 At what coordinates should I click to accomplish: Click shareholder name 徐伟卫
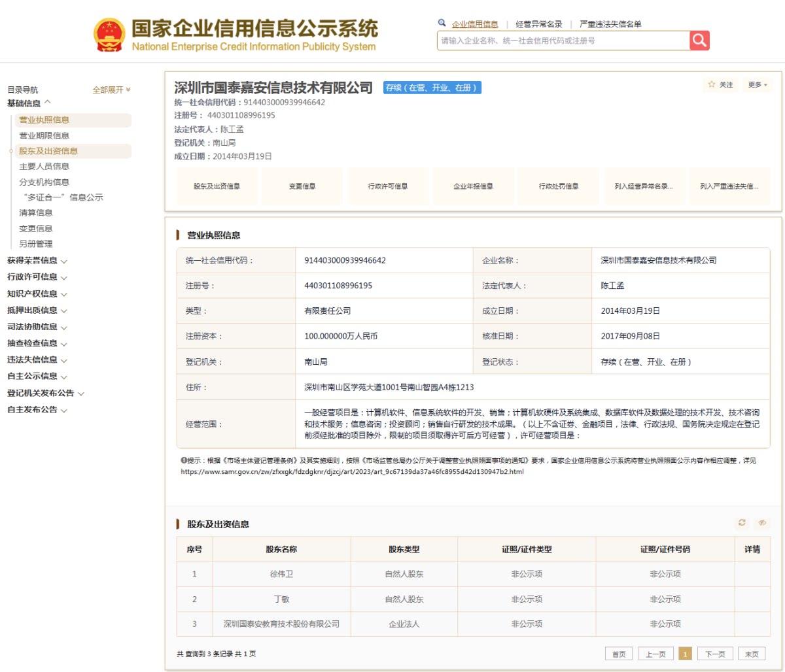click(x=281, y=574)
